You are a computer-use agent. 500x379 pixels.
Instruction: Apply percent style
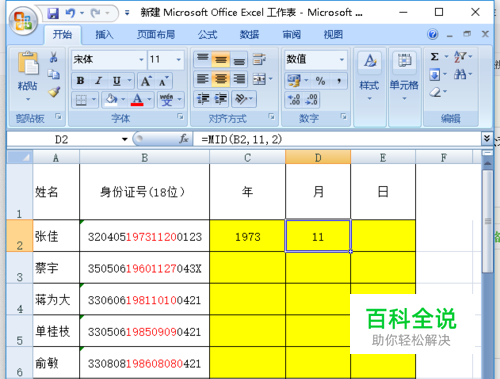tap(320, 81)
